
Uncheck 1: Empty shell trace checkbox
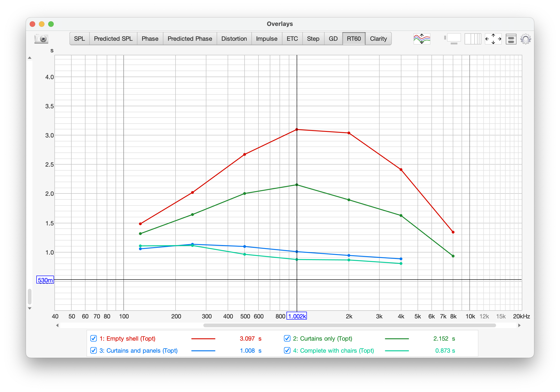(x=93, y=338)
